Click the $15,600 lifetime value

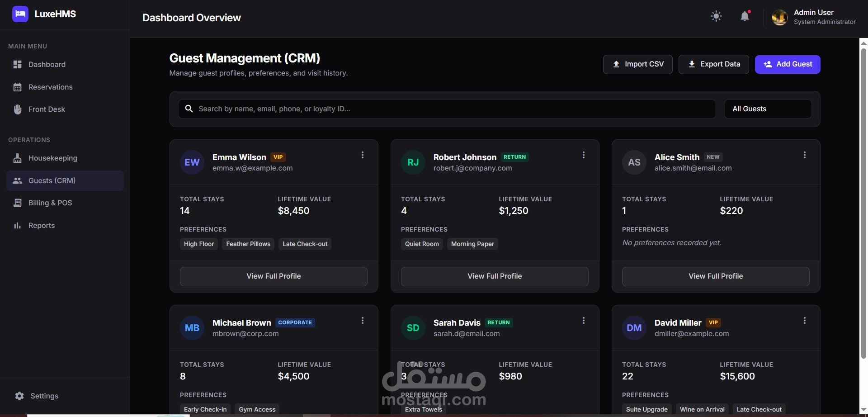737,376
